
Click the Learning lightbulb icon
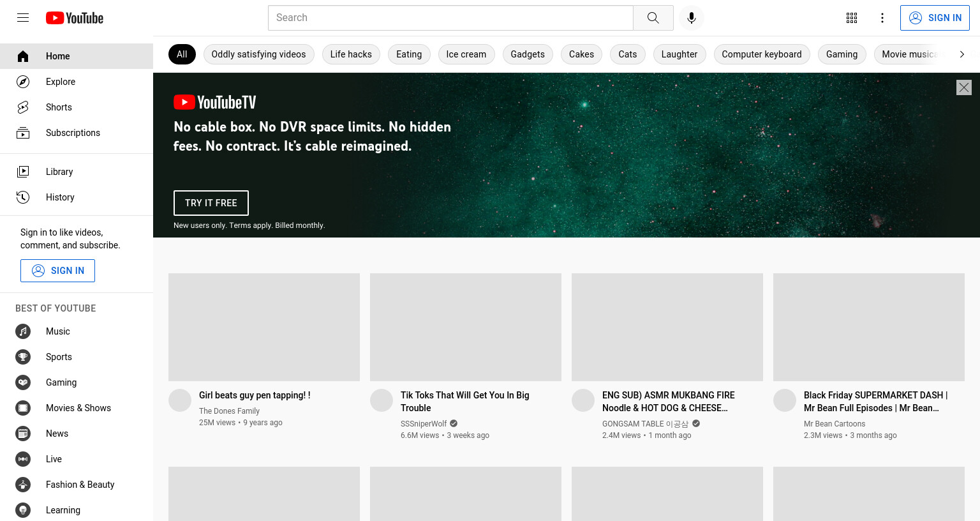pos(23,510)
